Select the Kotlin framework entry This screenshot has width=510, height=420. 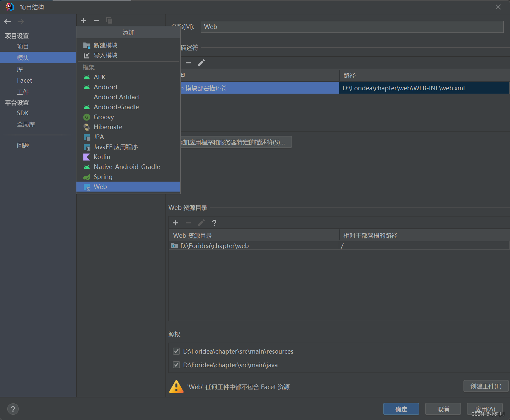(102, 157)
